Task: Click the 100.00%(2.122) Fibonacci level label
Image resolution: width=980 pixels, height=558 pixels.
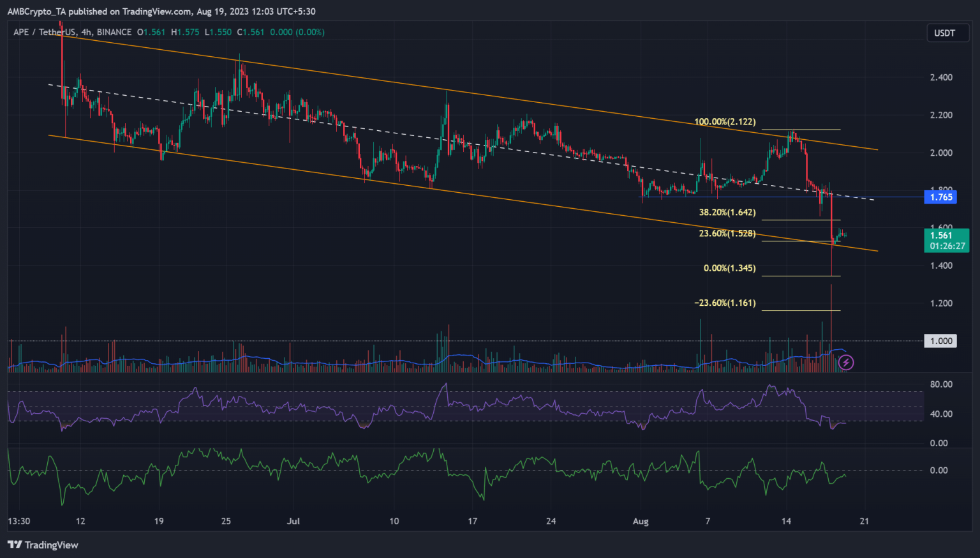Action: pos(725,121)
